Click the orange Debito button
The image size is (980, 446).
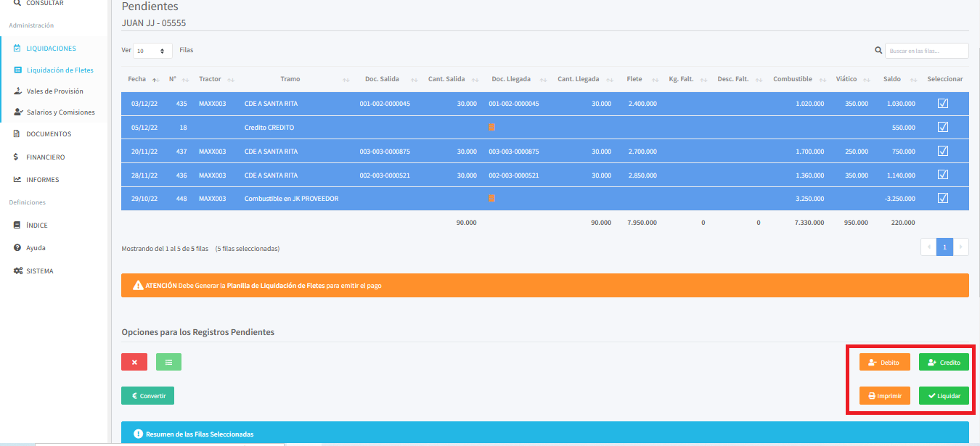point(884,362)
